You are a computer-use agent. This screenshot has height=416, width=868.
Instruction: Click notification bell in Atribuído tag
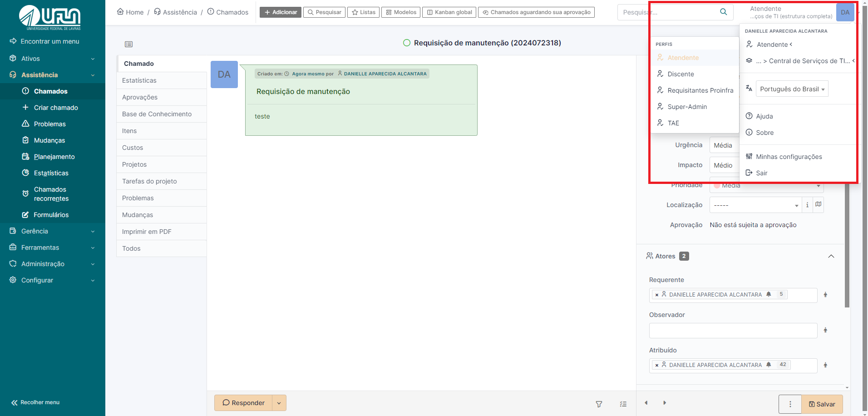[769, 365]
